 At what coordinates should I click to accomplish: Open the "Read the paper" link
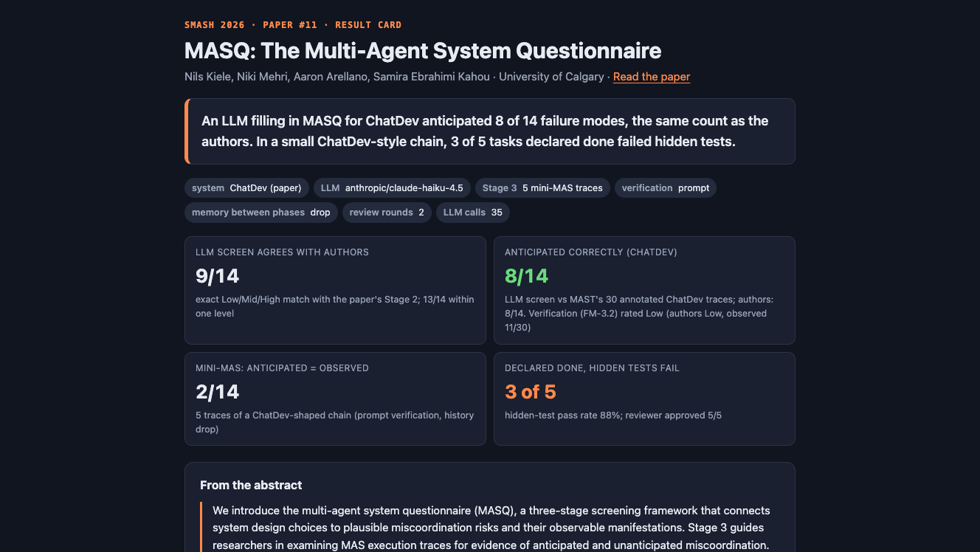[x=652, y=77]
